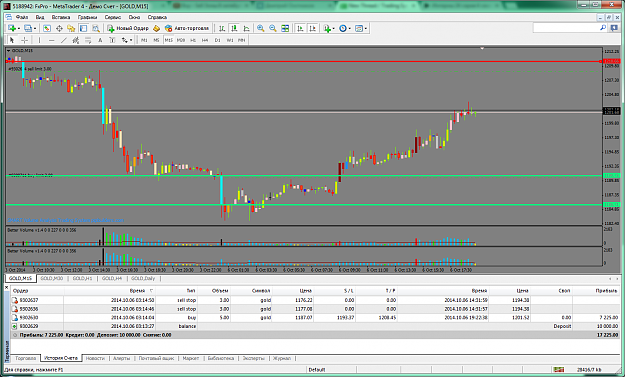Select the Crosshair tool
The width and height of the screenshot is (625, 377).
click(24, 40)
